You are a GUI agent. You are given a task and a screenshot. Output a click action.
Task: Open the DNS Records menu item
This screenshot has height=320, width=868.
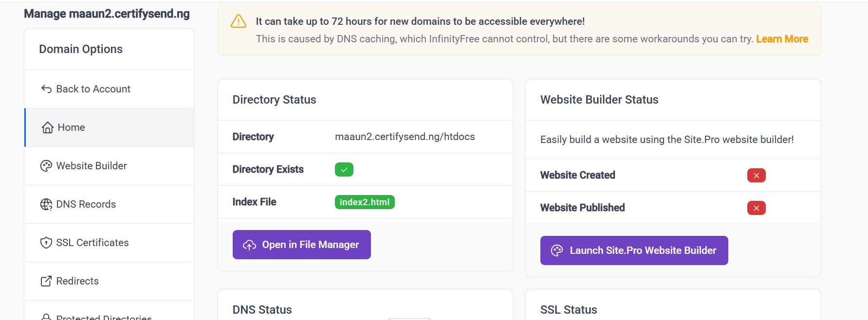click(86, 204)
